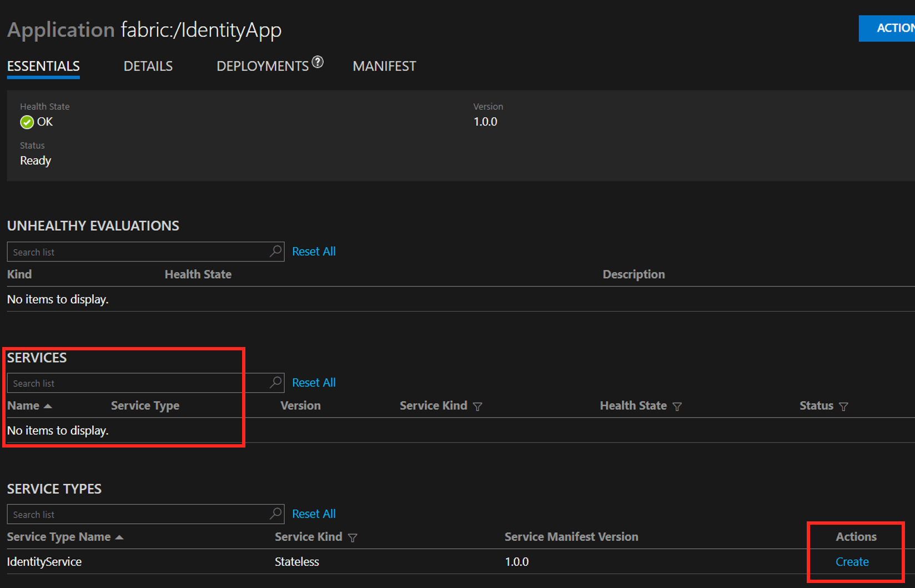The width and height of the screenshot is (915, 588).
Task: Click Reset All above Unhealthy Evaluations
Action: pyautogui.click(x=314, y=251)
